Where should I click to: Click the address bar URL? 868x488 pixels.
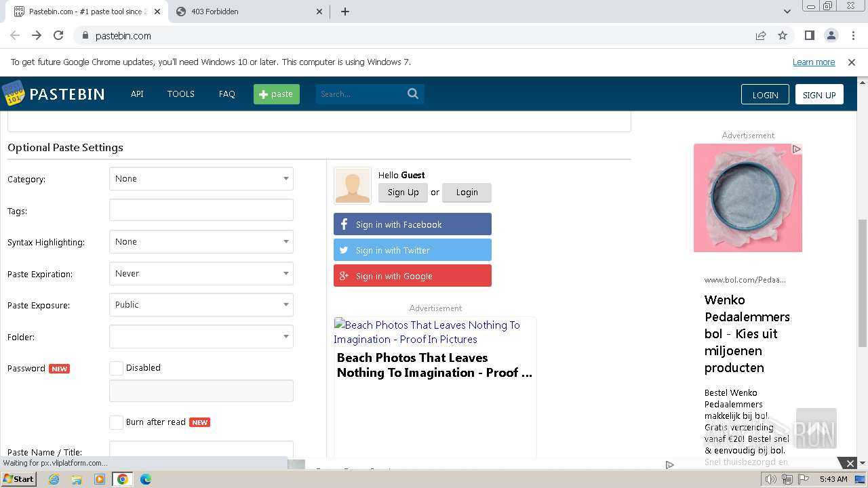pos(123,36)
